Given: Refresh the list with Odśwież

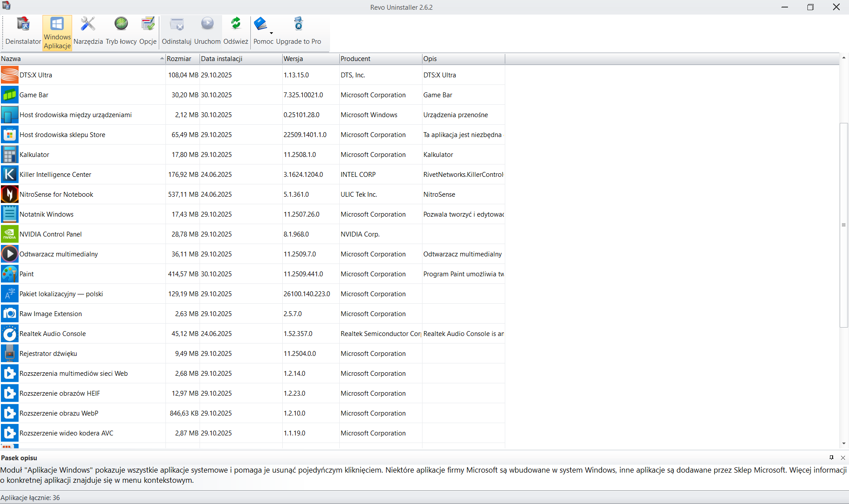Looking at the screenshot, I should coord(236,32).
